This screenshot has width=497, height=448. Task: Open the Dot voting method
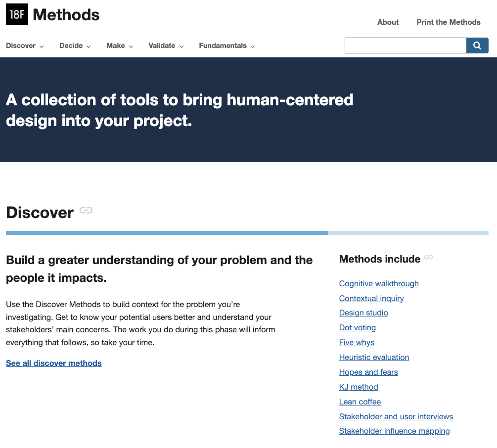(357, 327)
